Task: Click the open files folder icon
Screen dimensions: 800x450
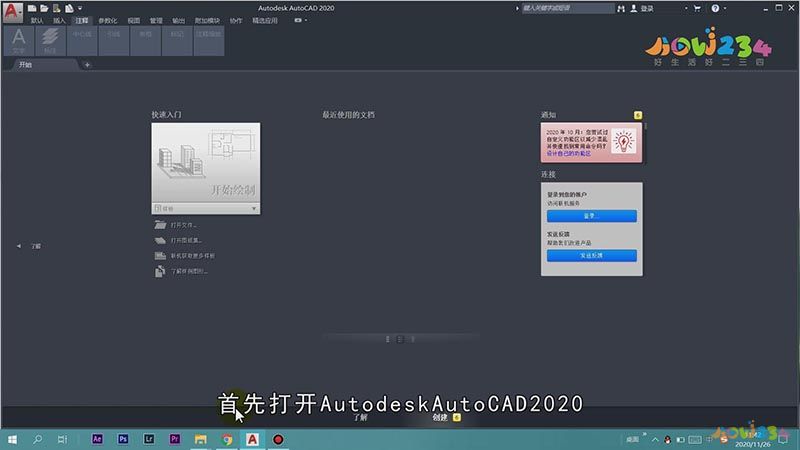Action: pos(160,224)
